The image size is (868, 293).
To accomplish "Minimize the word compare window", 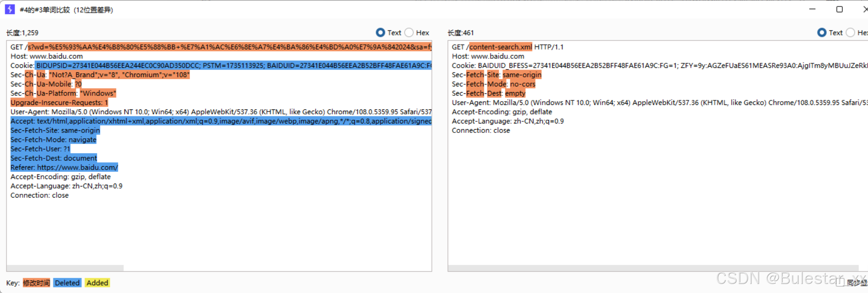I will click(x=812, y=9).
